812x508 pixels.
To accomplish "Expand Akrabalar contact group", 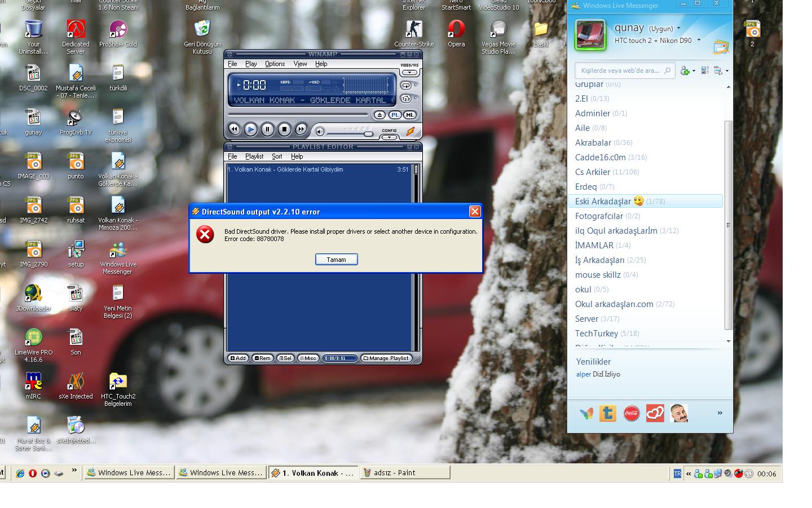I will click(x=603, y=143).
